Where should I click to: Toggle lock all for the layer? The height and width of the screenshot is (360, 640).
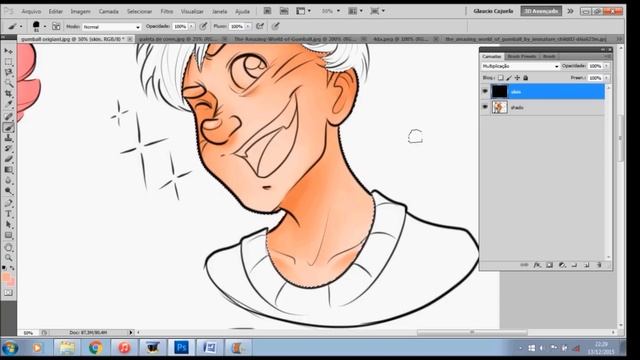tap(526, 78)
